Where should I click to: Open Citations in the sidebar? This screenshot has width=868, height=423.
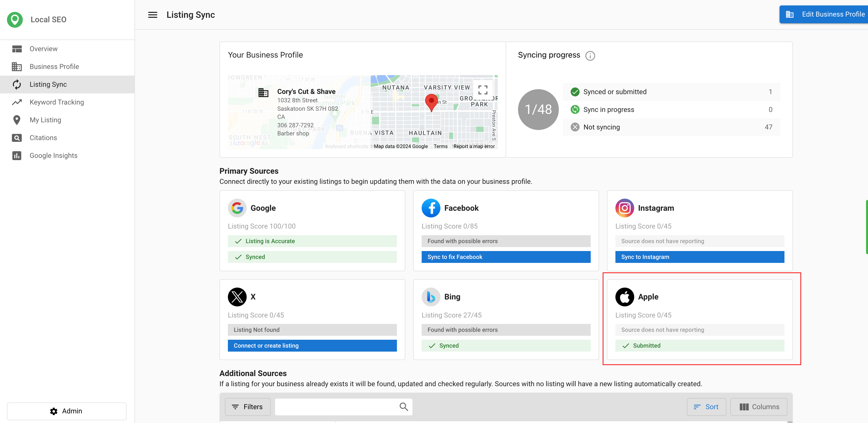(67, 138)
